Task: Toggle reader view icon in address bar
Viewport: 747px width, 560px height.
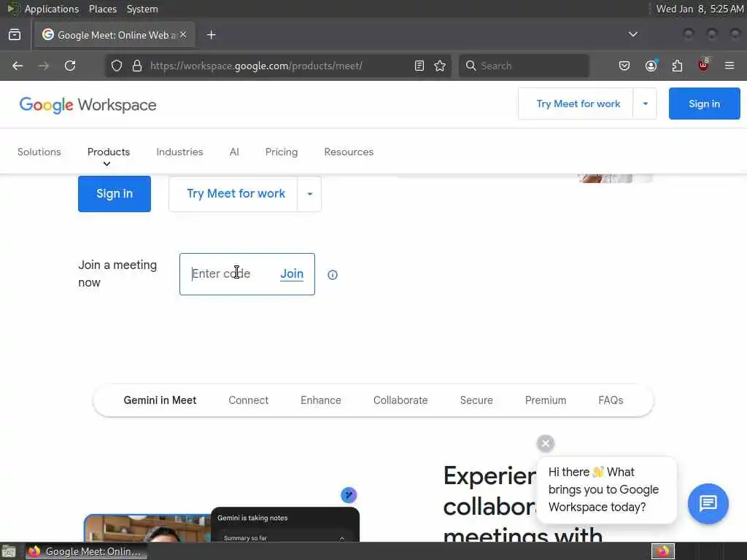Action: 419,66
